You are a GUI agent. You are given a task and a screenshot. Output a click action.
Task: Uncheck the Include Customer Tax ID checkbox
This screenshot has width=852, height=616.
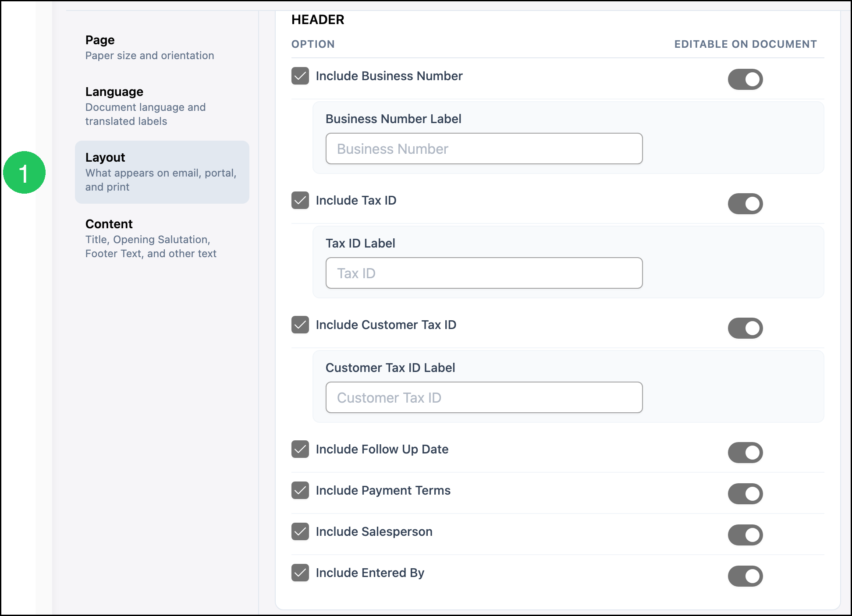click(300, 325)
